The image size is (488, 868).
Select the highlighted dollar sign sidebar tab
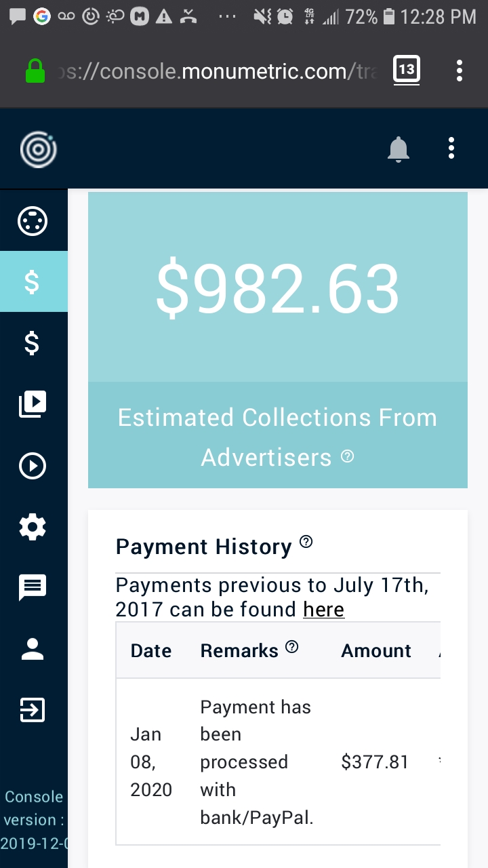(x=33, y=281)
